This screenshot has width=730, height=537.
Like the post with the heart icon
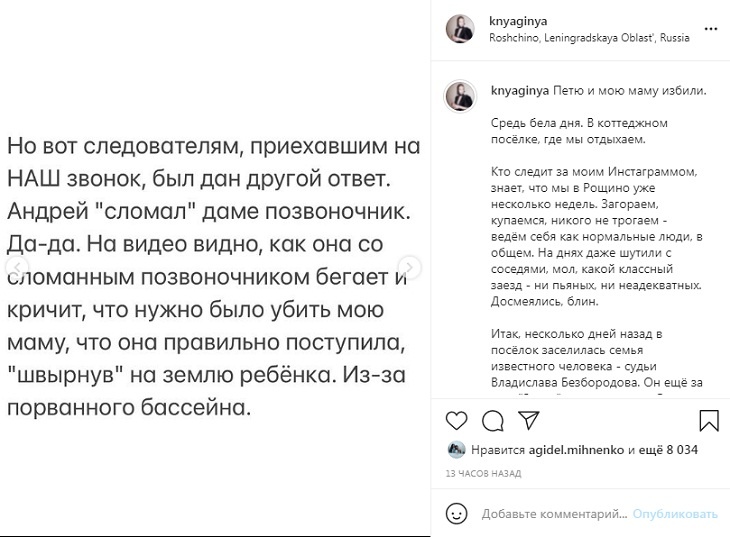(x=455, y=419)
